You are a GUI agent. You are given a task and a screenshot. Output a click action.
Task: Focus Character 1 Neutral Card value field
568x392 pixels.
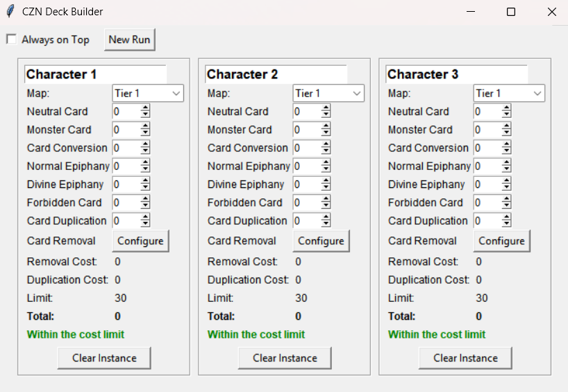[x=126, y=112]
